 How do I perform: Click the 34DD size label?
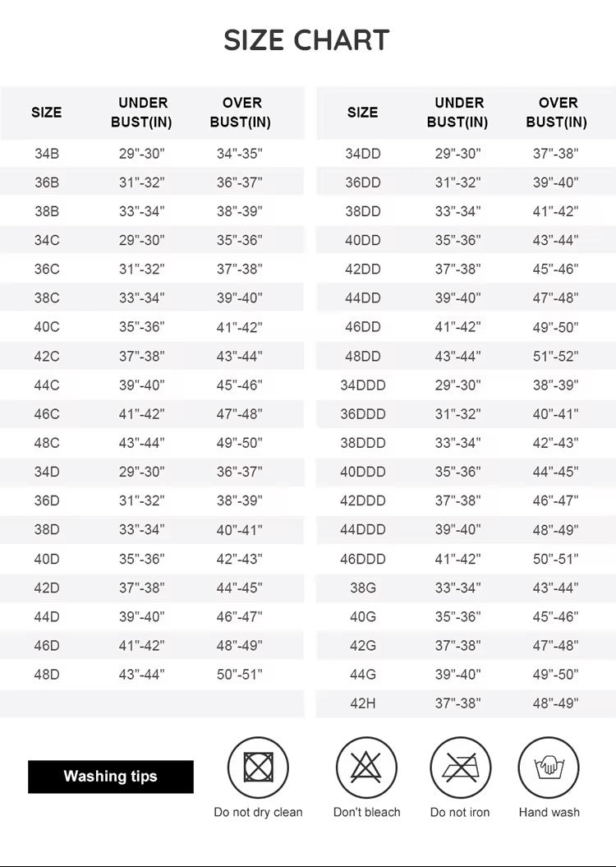pyautogui.click(x=363, y=153)
